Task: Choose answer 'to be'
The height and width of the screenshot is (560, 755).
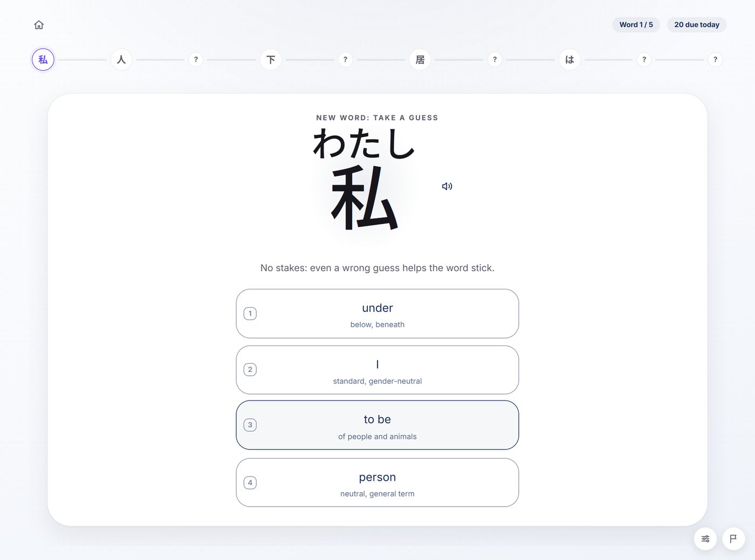Action: (x=377, y=425)
